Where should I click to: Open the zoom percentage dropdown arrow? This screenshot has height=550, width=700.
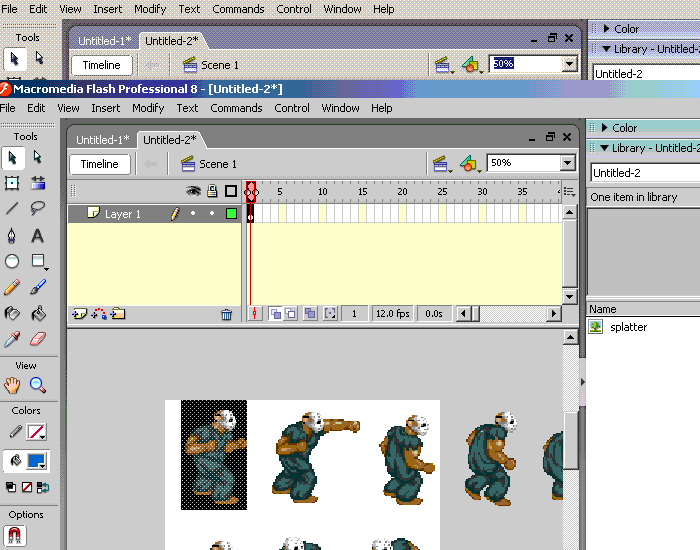click(568, 163)
